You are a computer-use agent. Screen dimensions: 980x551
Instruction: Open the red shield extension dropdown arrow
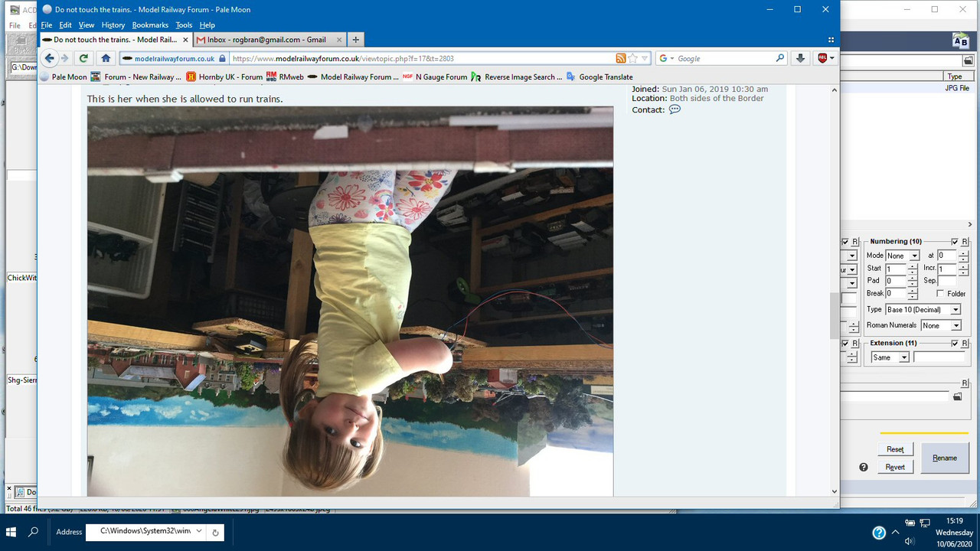831,58
